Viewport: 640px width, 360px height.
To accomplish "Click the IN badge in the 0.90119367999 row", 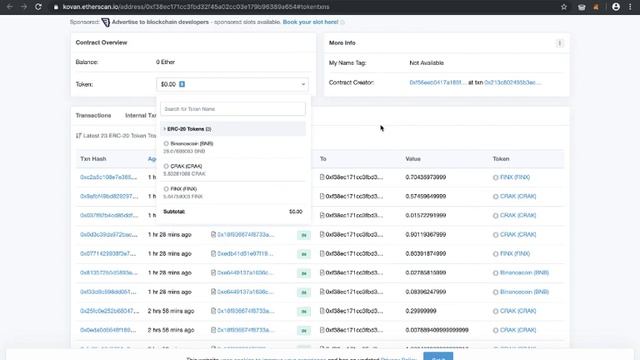I will pos(304,235).
